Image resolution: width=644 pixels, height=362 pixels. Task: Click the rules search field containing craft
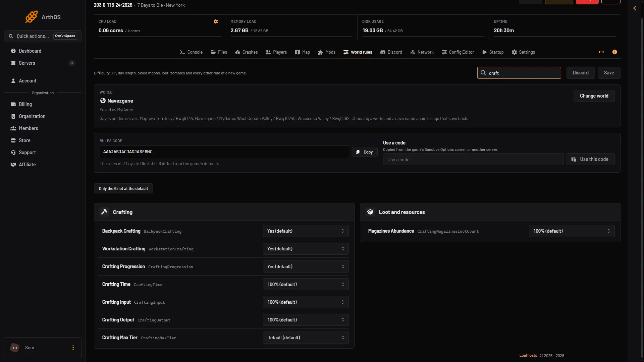pos(519,73)
